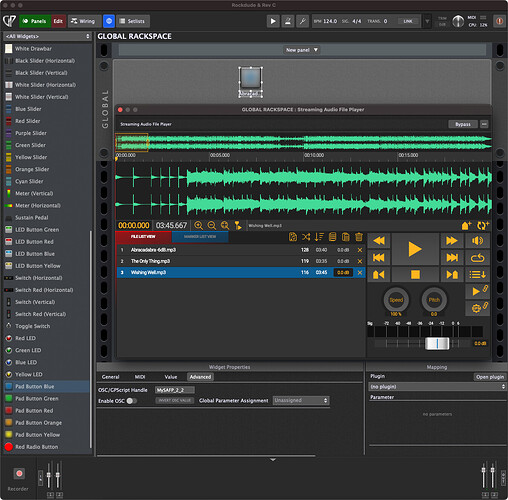Click the speaker volume icon
The width and height of the screenshot is (508, 500).
(x=477, y=241)
